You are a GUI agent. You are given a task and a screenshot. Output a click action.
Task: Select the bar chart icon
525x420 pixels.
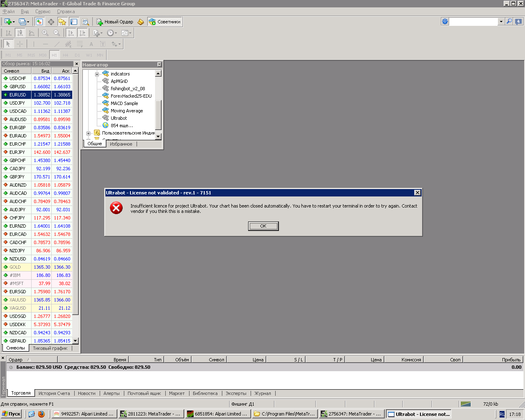(x=8, y=33)
